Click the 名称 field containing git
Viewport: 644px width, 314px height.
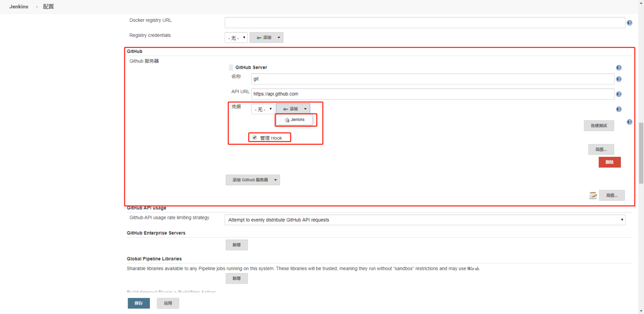coord(433,79)
